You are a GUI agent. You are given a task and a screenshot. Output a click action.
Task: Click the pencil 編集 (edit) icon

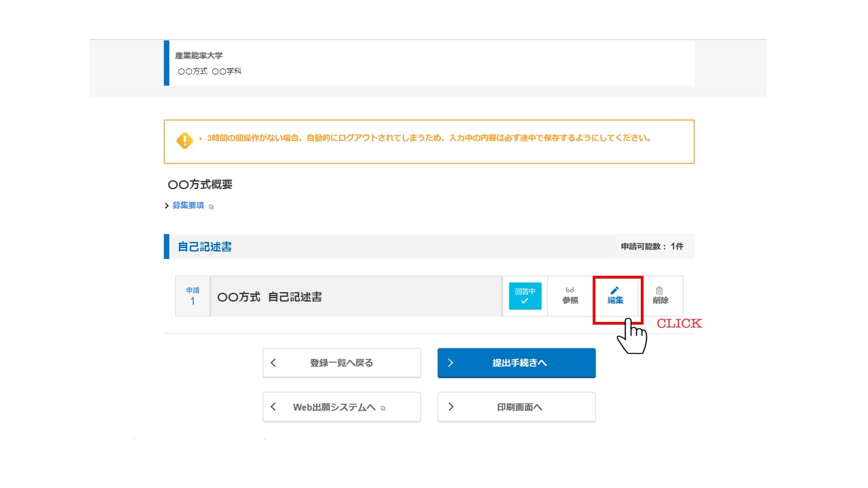[x=615, y=291]
